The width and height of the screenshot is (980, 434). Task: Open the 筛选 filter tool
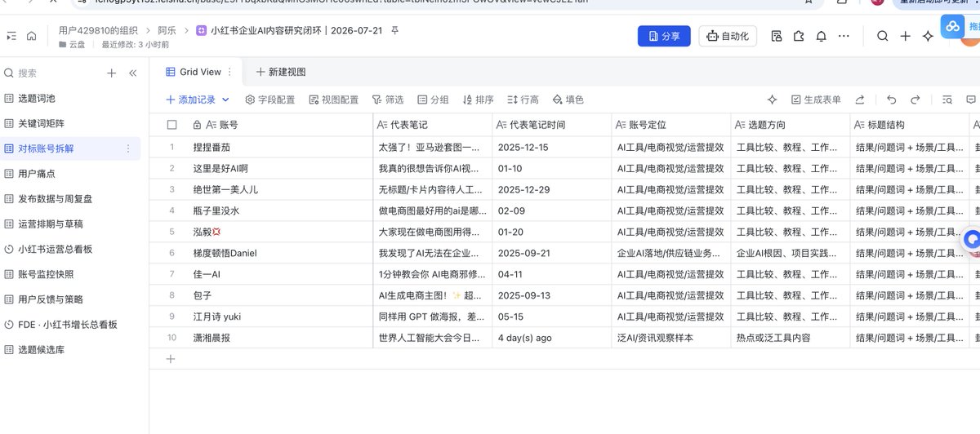[388, 100]
